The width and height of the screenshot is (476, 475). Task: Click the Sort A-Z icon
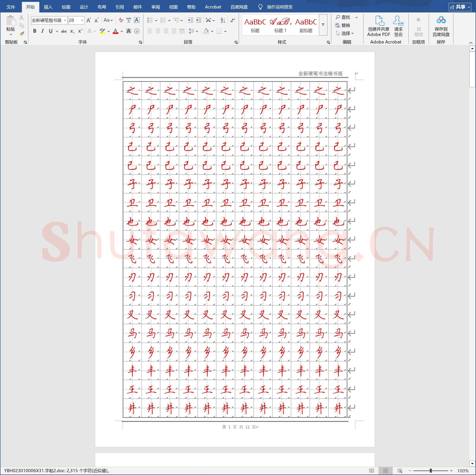[x=223, y=20]
